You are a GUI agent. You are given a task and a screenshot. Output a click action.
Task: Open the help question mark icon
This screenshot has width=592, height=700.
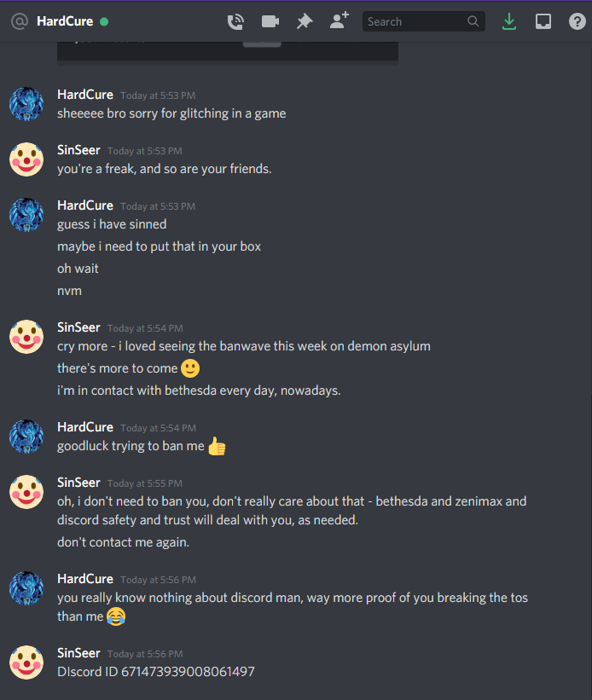tap(577, 21)
